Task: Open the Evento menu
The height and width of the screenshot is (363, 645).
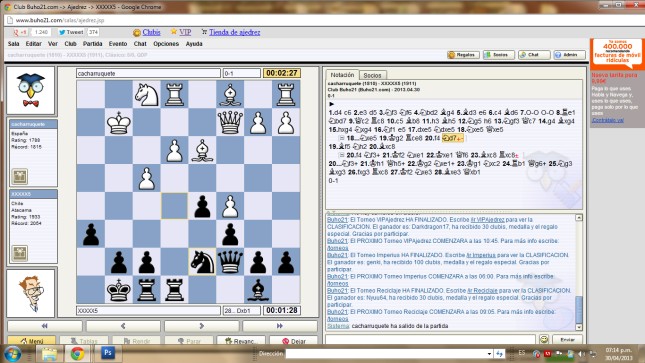Action: 118,44
